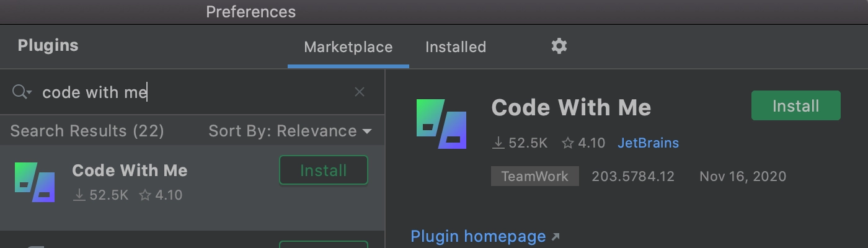Click the TeamWork tag
Screen dimensions: 868x248
click(x=535, y=176)
